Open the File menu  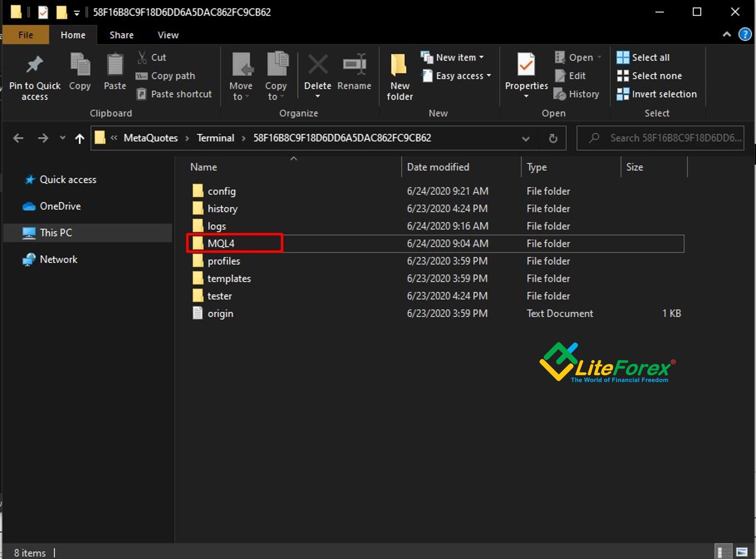tap(25, 35)
